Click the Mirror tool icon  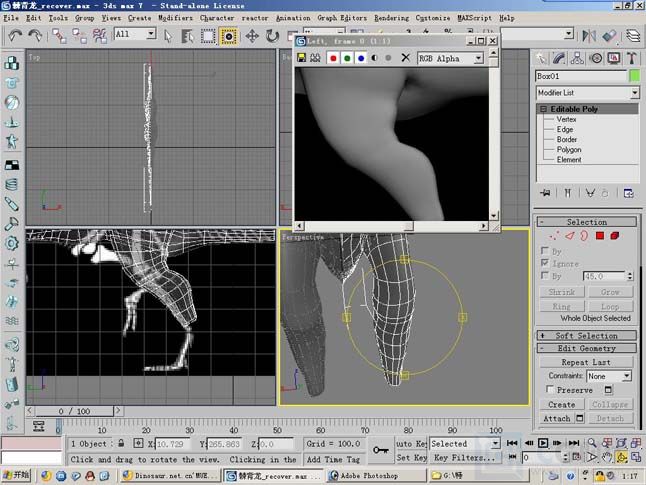pos(589,36)
